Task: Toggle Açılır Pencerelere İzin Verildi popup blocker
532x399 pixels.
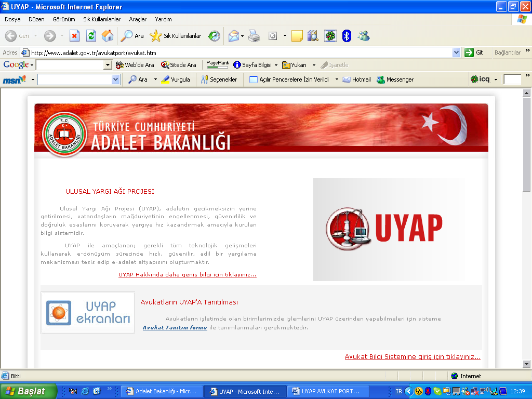Action: pos(289,79)
